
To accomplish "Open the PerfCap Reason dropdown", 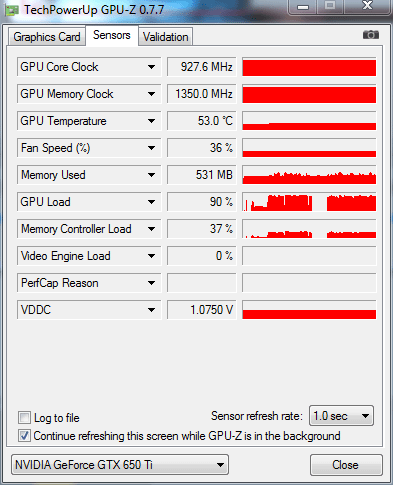I will (151, 283).
